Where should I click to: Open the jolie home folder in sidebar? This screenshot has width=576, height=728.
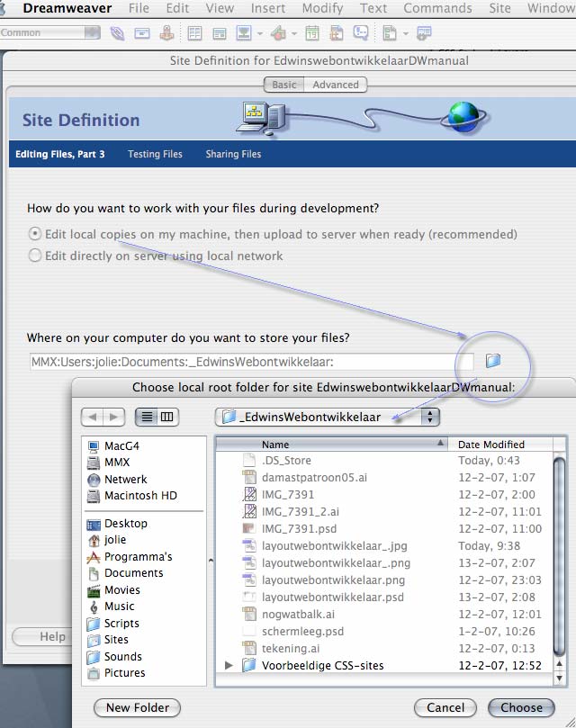point(107,540)
